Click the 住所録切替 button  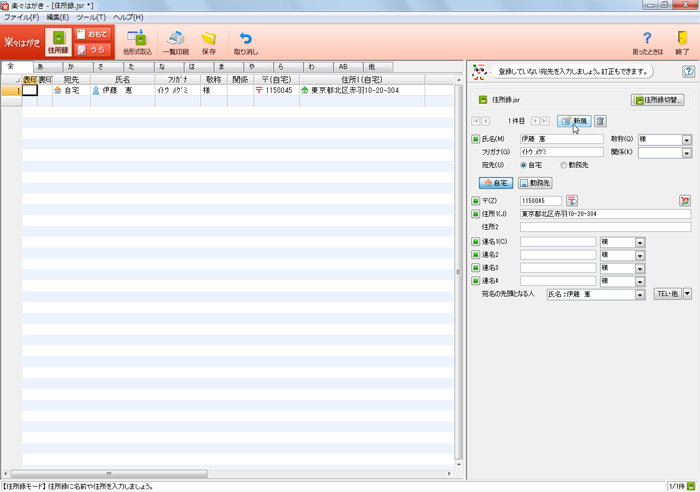click(656, 100)
